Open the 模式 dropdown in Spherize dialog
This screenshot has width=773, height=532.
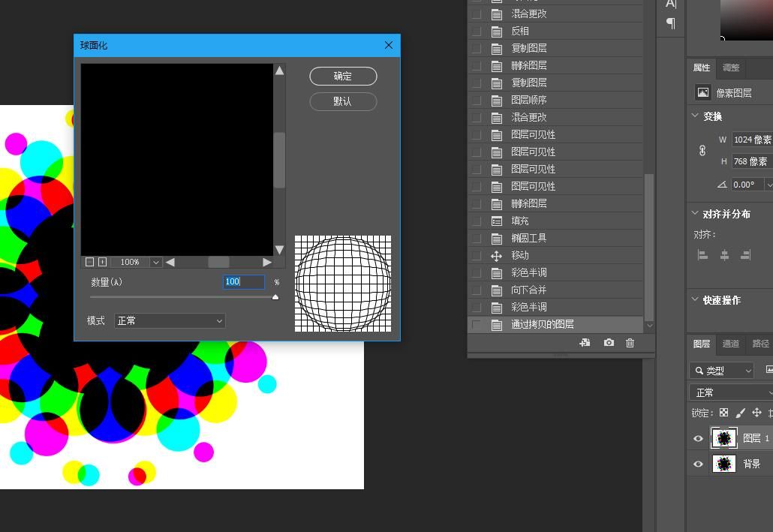tap(170, 321)
